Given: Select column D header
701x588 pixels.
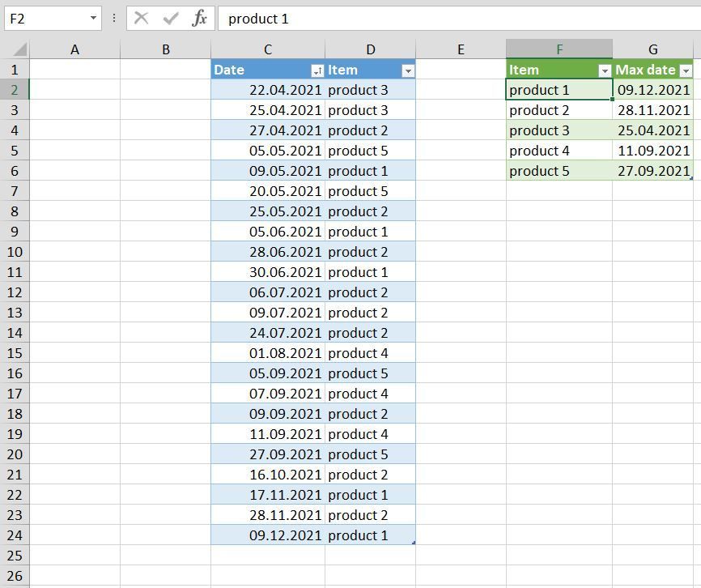Looking at the screenshot, I should tap(370, 49).
